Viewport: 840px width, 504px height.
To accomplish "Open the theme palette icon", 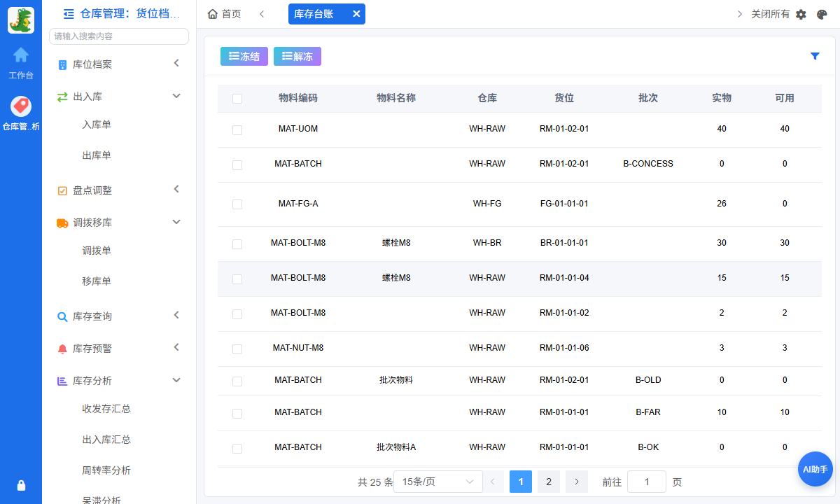I will tap(822, 14).
